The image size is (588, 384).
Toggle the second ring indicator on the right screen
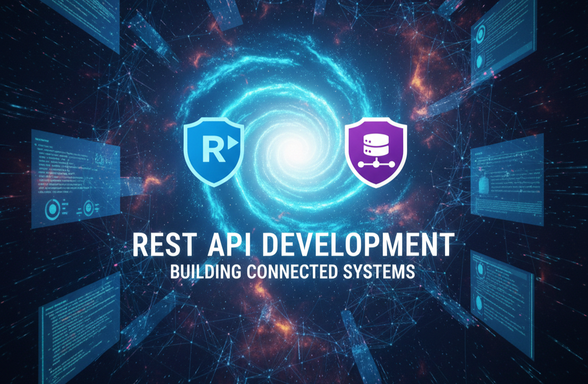coord(480,62)
